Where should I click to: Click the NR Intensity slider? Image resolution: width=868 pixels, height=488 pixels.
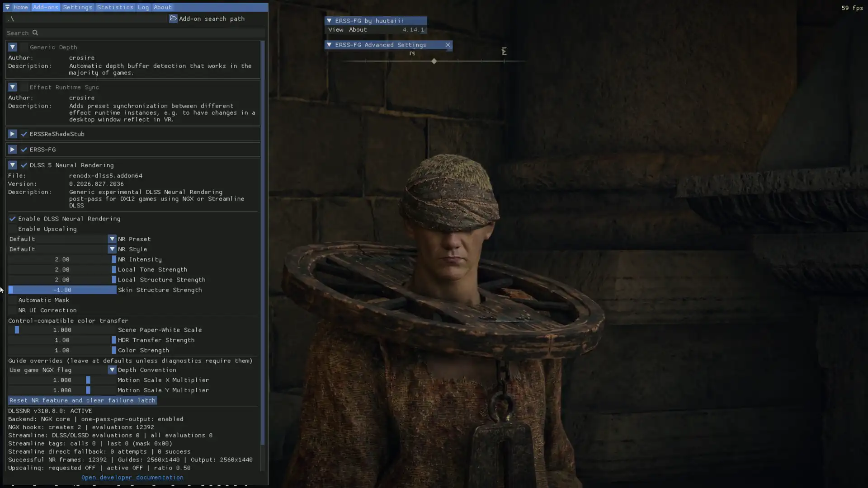point(62,259)
